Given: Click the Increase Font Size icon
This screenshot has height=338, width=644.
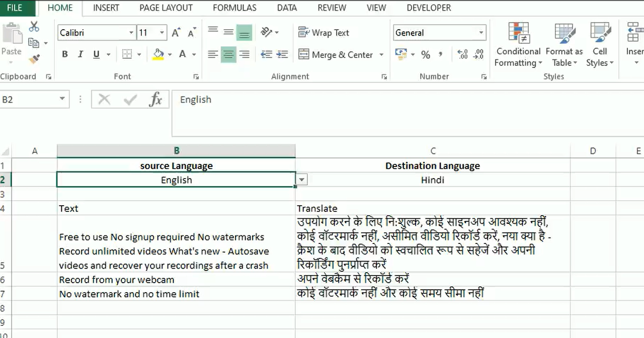Looking at the screenshot, I should (x=176, y=33).
